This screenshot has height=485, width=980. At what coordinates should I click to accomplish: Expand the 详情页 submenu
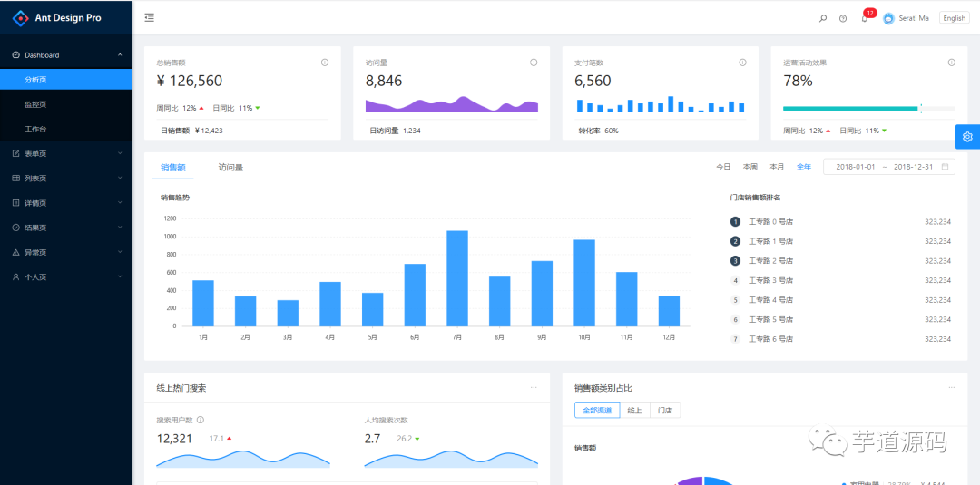point(120,203)
